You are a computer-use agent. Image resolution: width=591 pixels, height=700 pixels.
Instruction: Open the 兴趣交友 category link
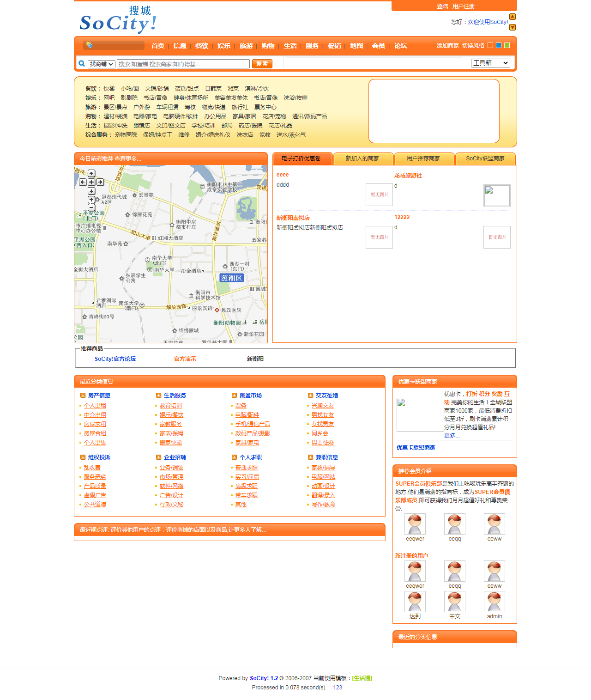click(323, 406)
